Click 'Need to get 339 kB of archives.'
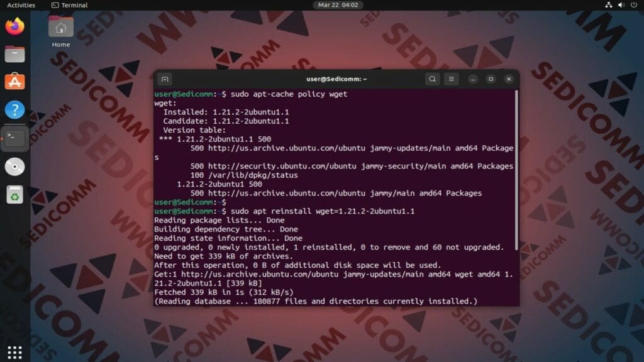 (223, 256)
